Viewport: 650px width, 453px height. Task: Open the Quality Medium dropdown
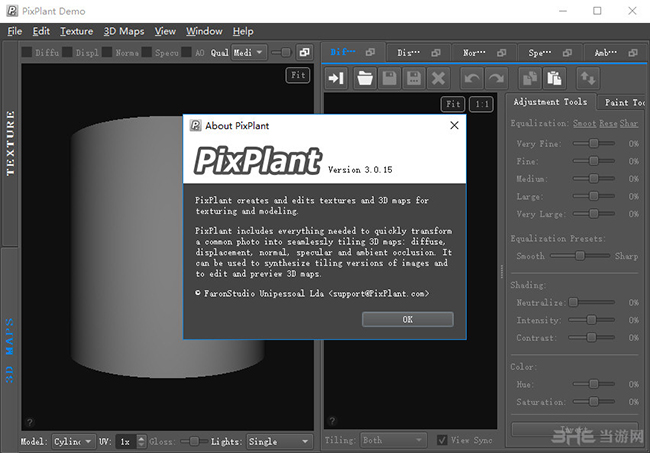249,52
